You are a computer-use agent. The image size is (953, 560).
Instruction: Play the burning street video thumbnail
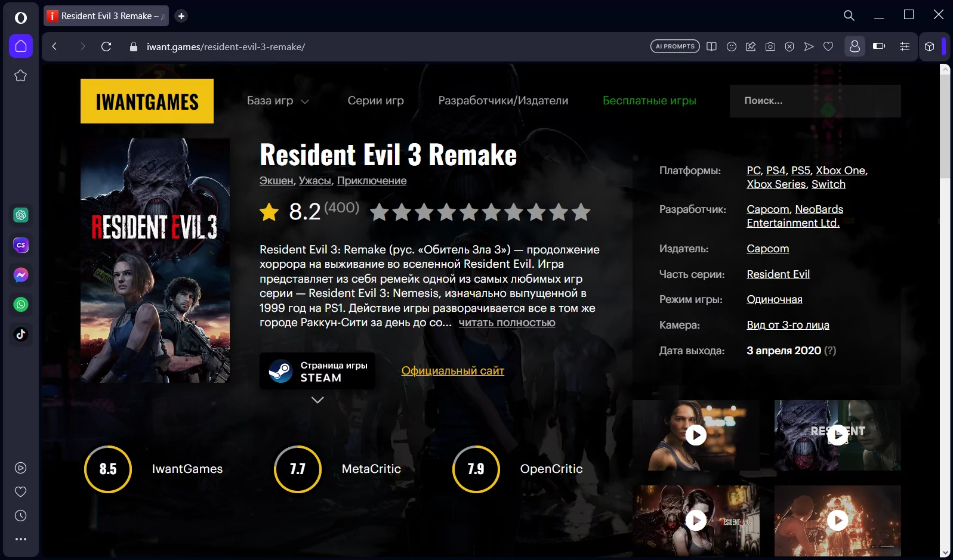[838, 521]
